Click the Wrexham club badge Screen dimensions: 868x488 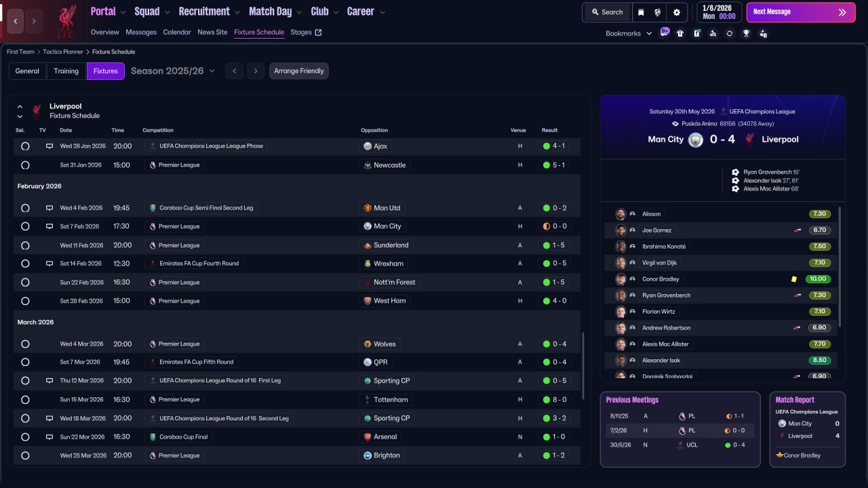click(x=368, y=264)
